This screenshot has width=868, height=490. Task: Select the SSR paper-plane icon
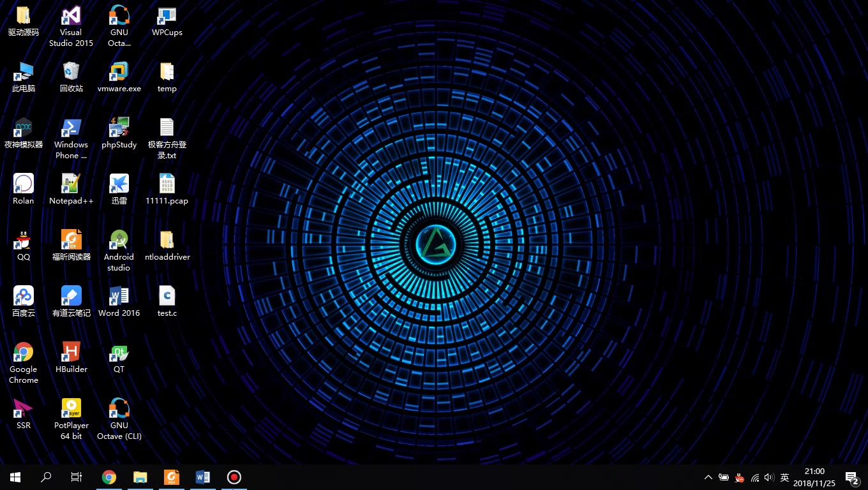pyautogui.click(x=24, y=409)
